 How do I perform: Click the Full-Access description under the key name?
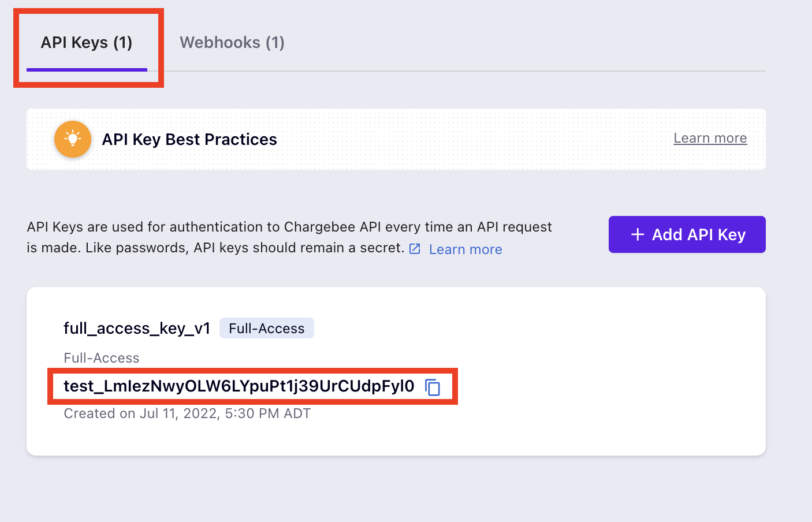coord(101,357)
